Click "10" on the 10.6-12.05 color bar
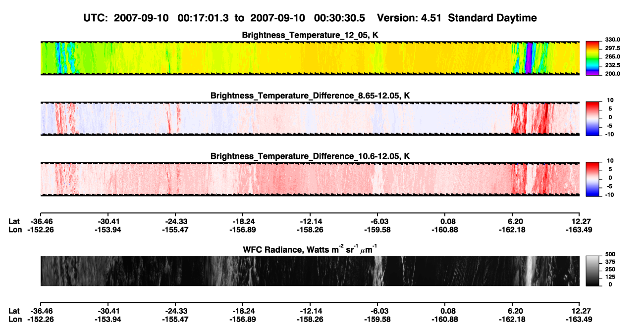This screenshot has width=644, height=330. (x=609, y=161)
